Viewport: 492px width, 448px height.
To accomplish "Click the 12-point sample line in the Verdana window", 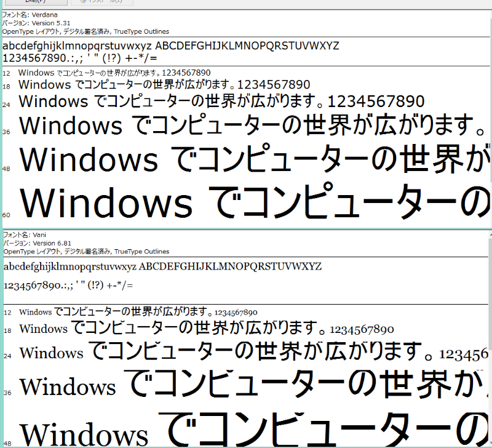I will click(114, 73).
